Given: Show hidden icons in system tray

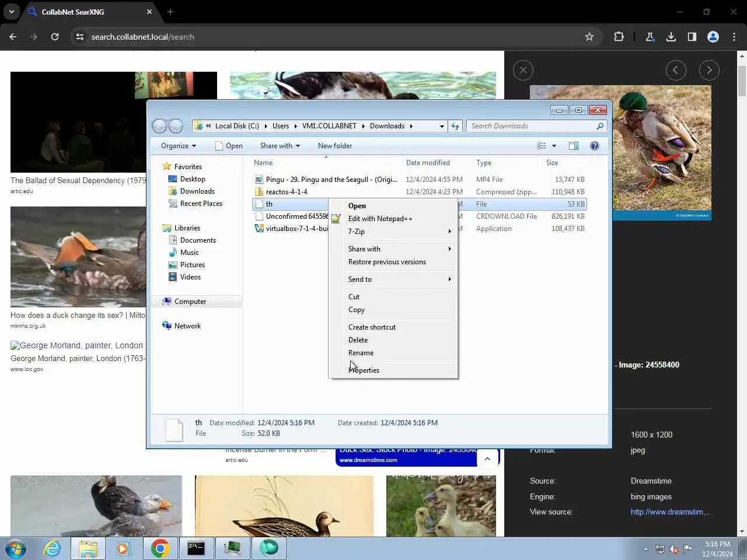Looking at the screenshot, I should pos(645,549).
